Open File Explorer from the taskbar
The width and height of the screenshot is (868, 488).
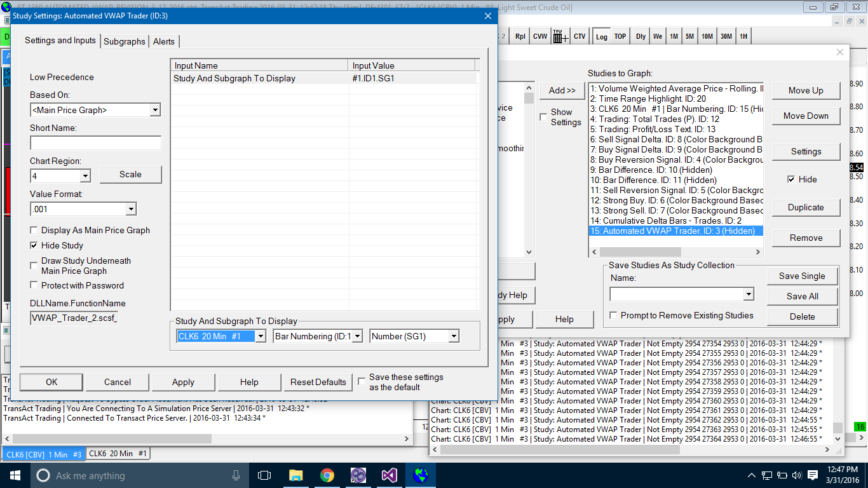coord(295,475)
